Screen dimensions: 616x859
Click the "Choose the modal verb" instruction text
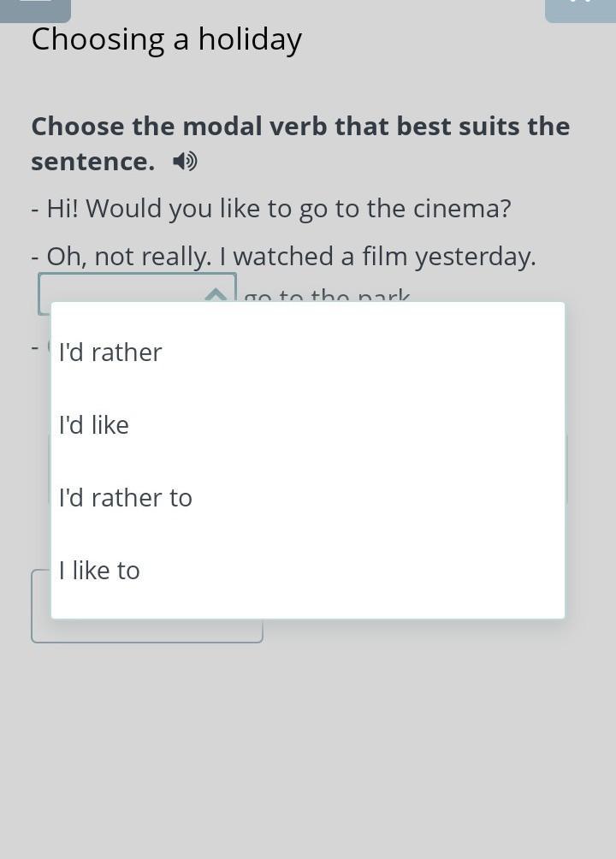tap(300, 144)
